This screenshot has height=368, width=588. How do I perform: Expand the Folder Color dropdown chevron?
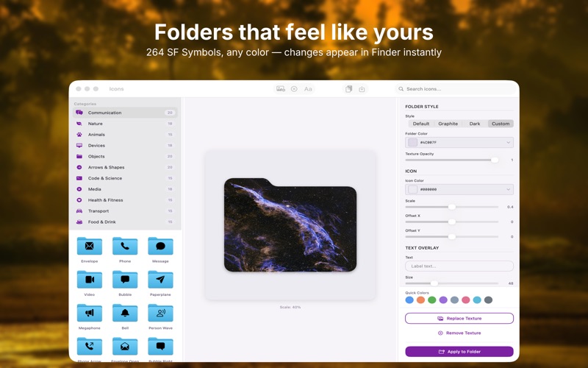pos(508,142)
